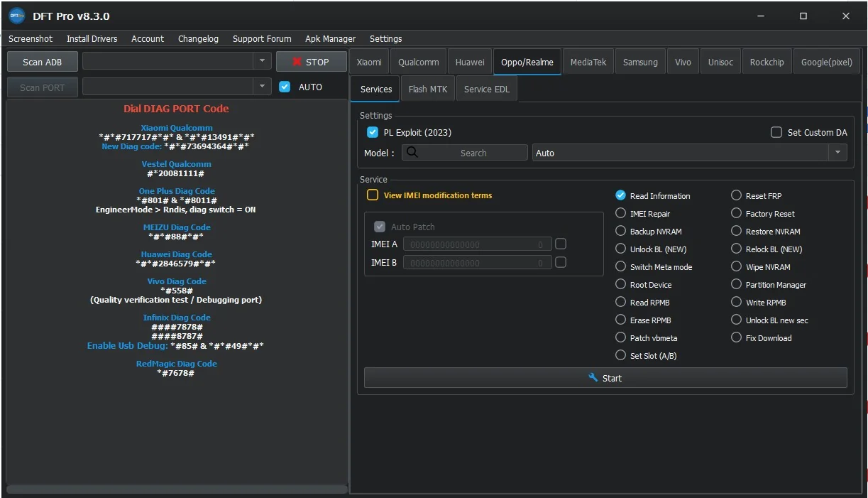
Task: Click the Scan ADB button
Action: click(x=43, y=62)
